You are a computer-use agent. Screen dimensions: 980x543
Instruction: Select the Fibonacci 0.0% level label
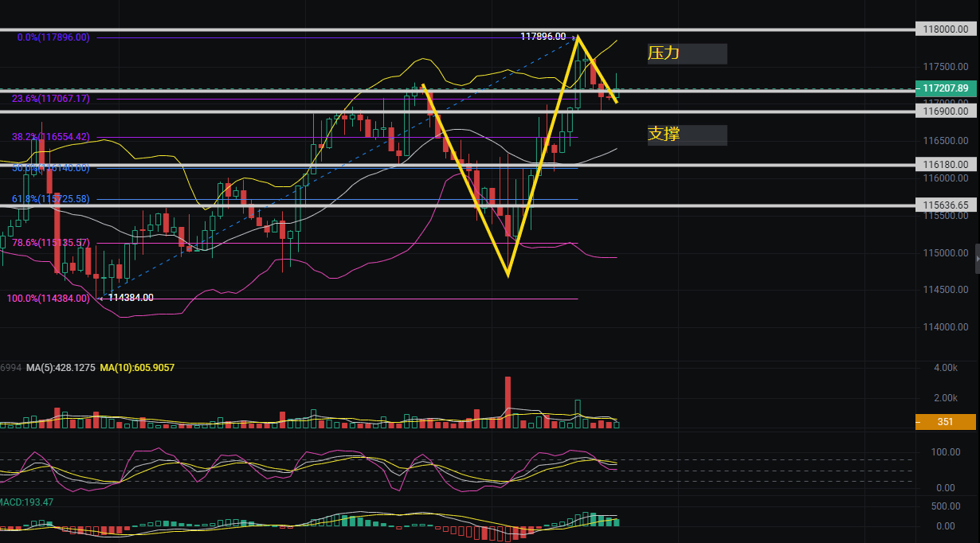click(53, 37)
